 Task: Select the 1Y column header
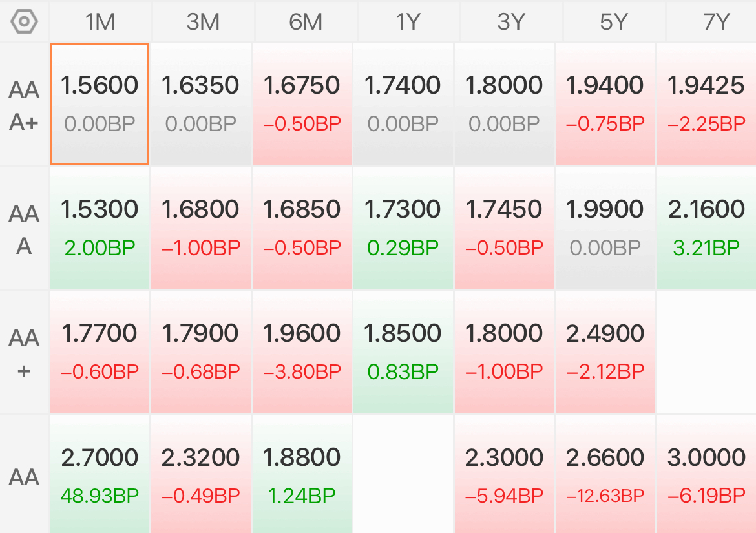[x=408, y=22]
